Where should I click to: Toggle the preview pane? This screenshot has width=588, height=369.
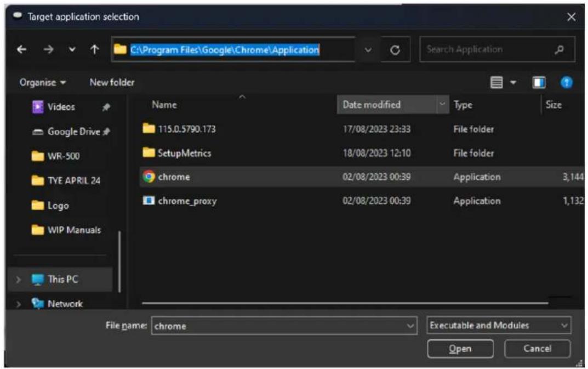[539, 82]
